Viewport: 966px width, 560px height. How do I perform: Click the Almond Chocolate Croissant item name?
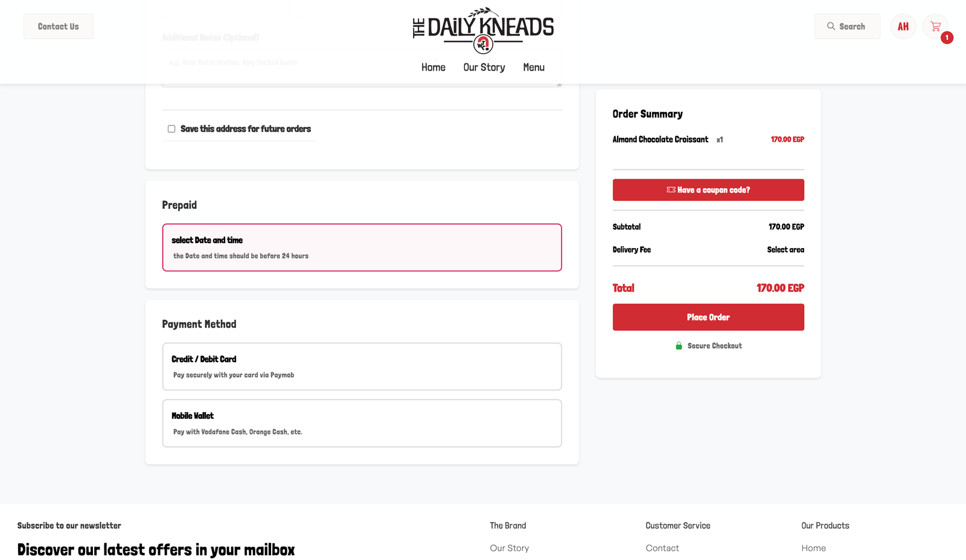click(661, 139)
